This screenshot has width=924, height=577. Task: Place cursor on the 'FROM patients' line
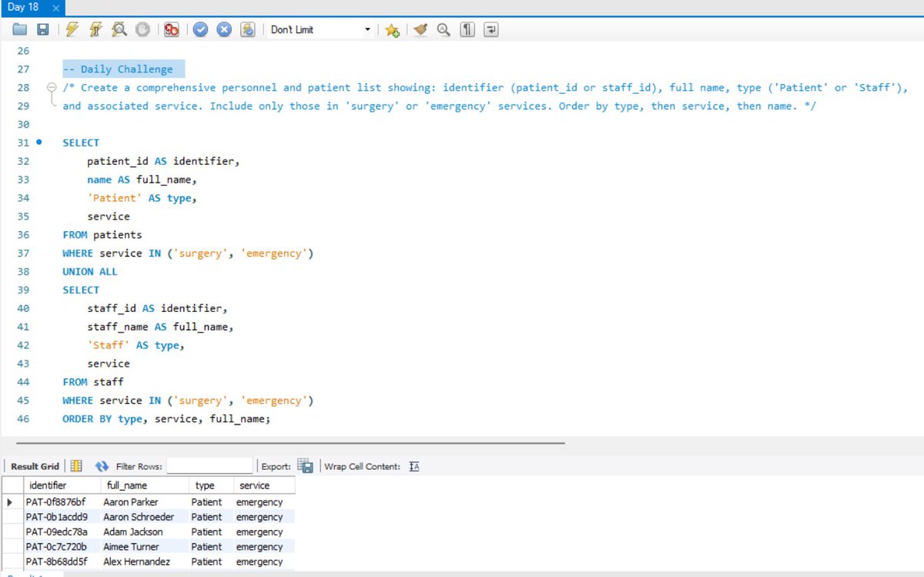pos(102,234)
